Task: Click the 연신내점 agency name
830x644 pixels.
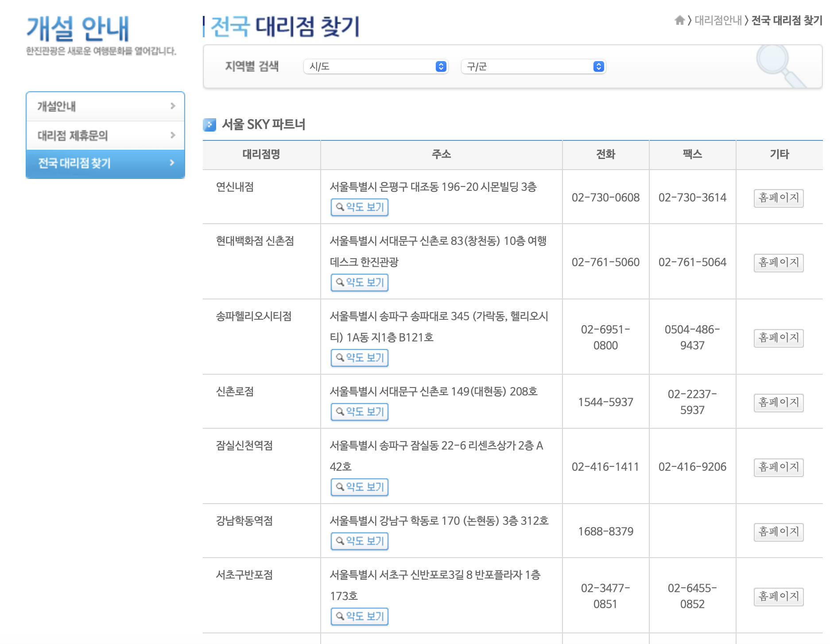Action: tap(235, 187)
